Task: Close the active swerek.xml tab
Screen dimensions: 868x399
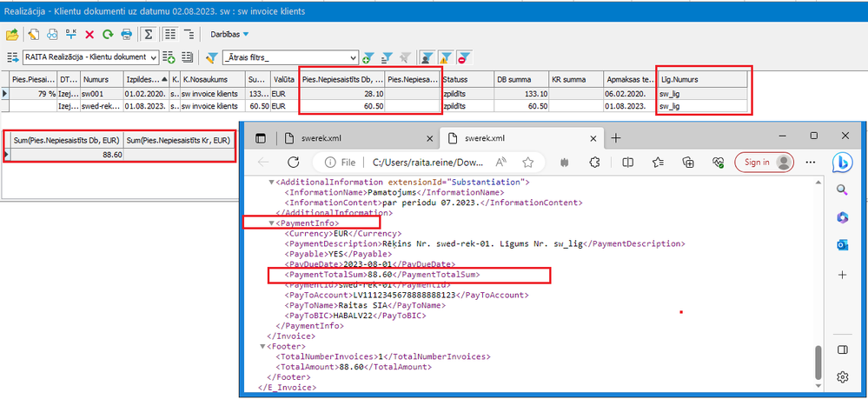Action: pyautogui.click(x=593, y=138)
